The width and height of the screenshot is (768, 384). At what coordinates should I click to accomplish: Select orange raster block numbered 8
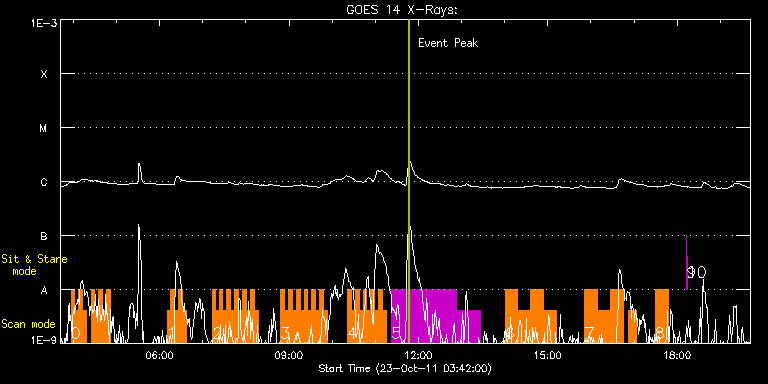point(662,316)
